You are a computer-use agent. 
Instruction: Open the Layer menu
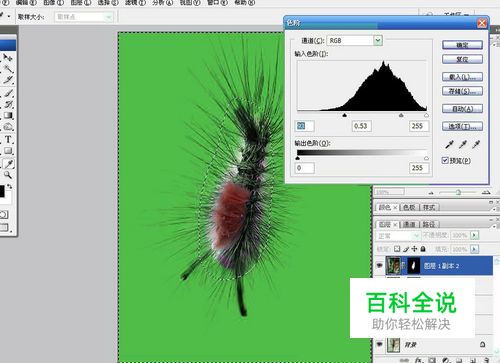(x=81, y=3)
